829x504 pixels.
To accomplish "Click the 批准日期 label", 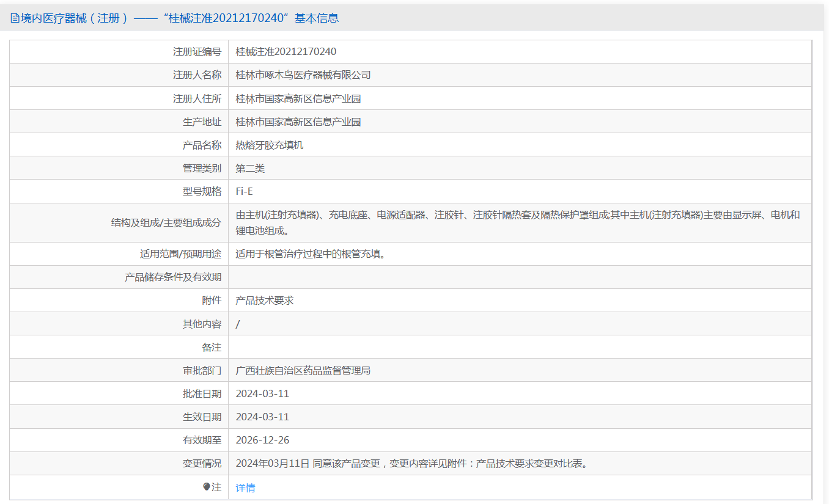I will [202, 393].
